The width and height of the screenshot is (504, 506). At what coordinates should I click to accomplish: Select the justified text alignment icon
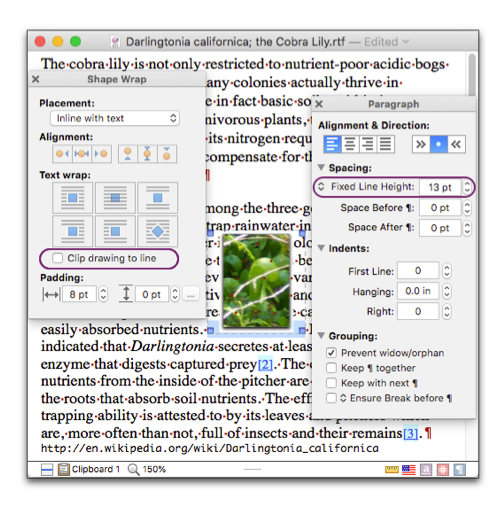385,144
